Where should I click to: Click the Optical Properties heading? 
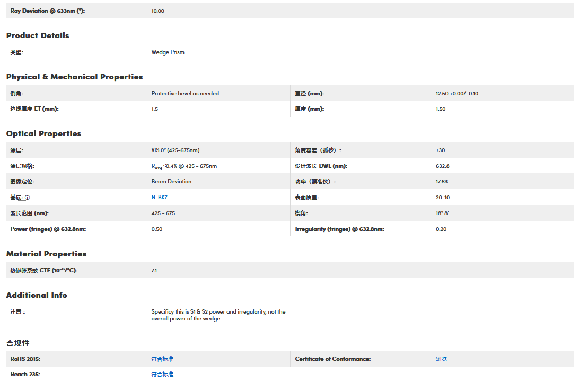(43, 133)
